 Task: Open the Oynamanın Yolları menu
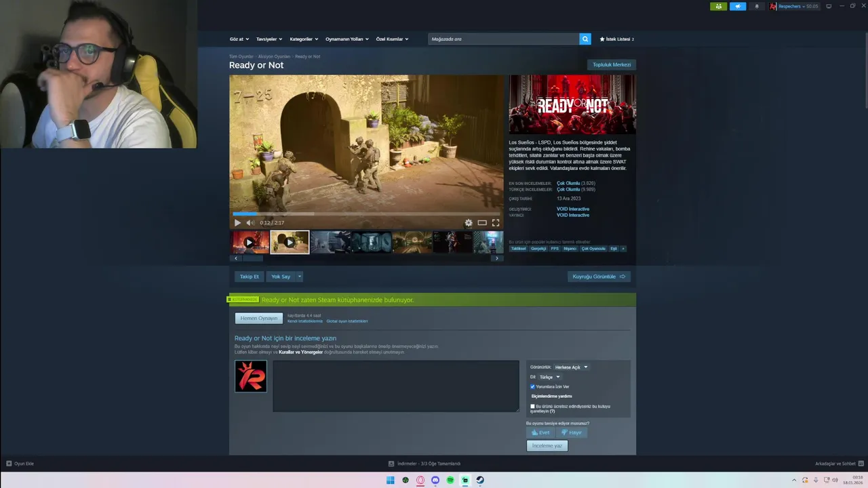[x=347, y=39]
